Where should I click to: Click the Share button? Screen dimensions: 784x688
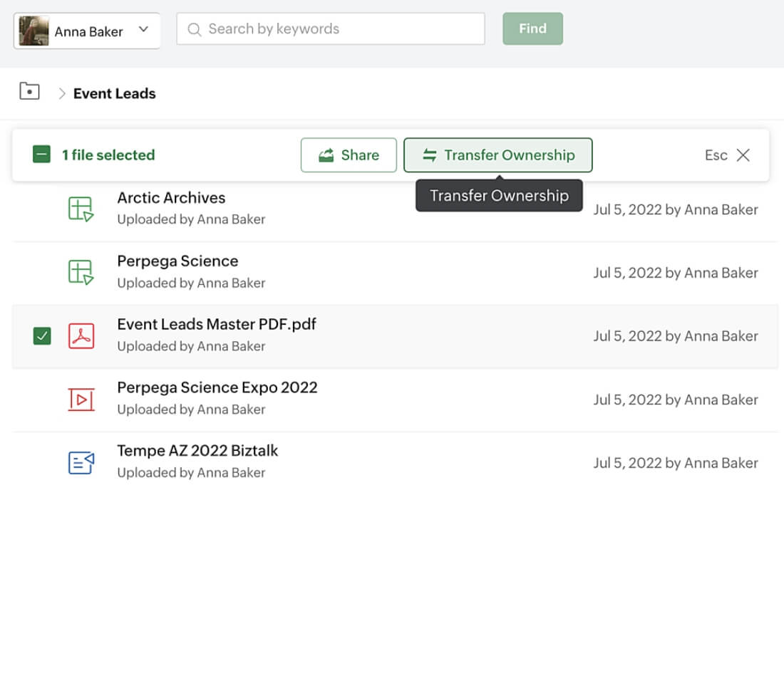349,155
